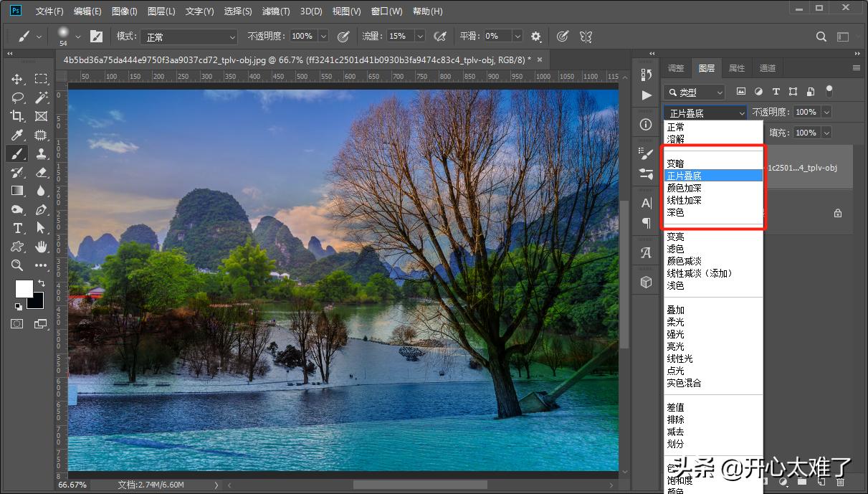The width and height of the screenshot is (868, 494).
Task: Toggle Quick Mask mode
Action: tap(17, 324)
